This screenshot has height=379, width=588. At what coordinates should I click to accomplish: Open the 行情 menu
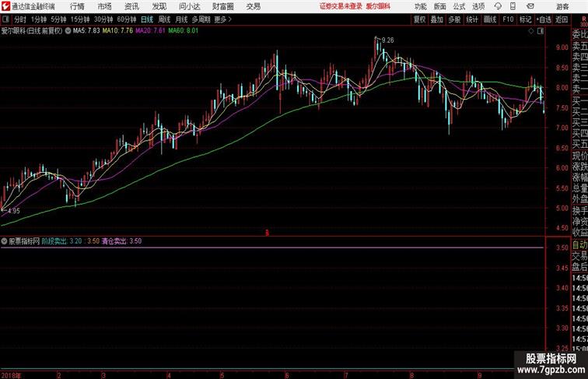click(x=77, y=6)
